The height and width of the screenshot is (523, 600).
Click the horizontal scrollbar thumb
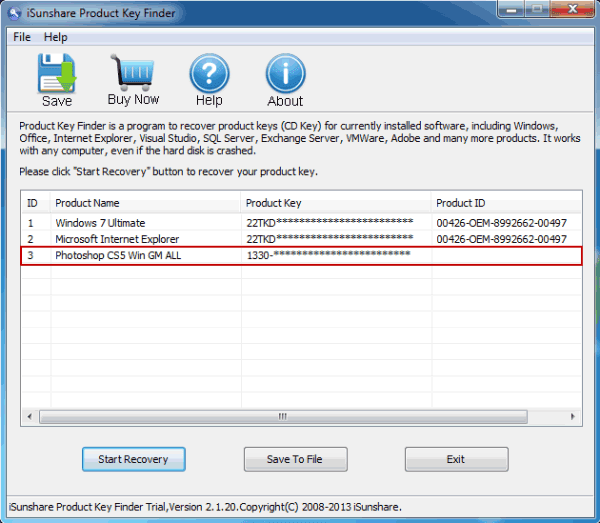283,416
